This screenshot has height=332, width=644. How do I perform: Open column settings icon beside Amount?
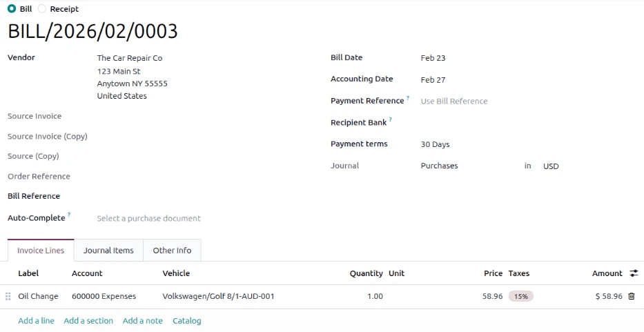(x=634, y=273)
